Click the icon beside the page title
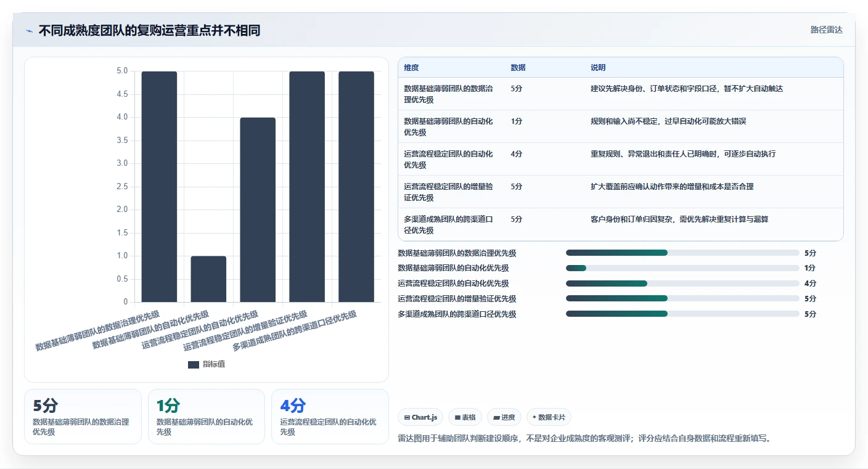868x469 pixels. 29,31
